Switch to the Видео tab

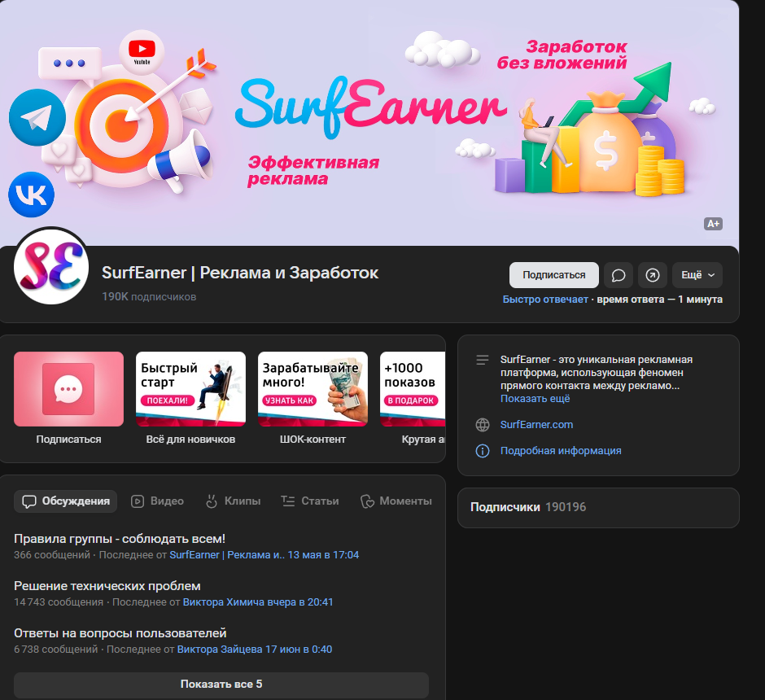[157, 501]
